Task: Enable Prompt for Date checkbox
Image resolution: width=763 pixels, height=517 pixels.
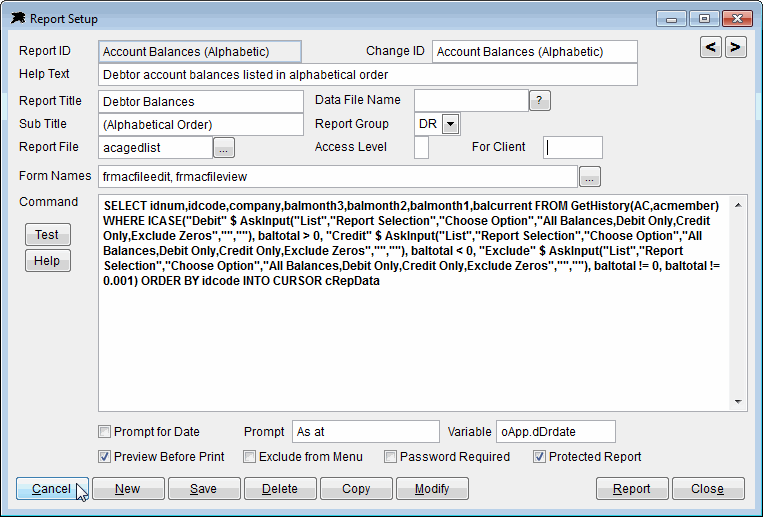Action: point(105,432)
